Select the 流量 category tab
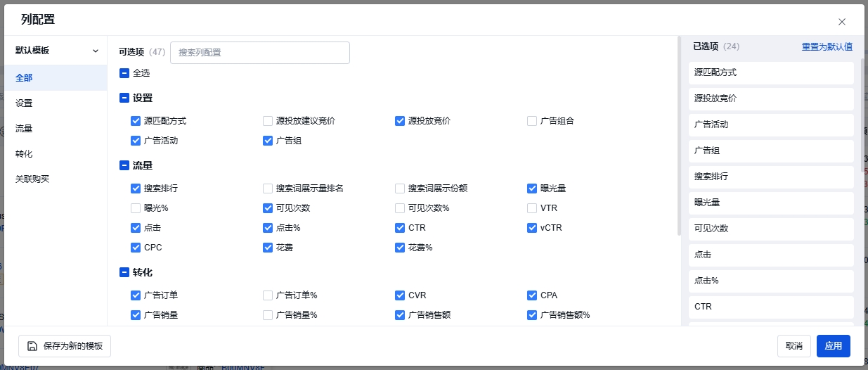The height and width of the screenshot is (370, 868). (24, 129)
